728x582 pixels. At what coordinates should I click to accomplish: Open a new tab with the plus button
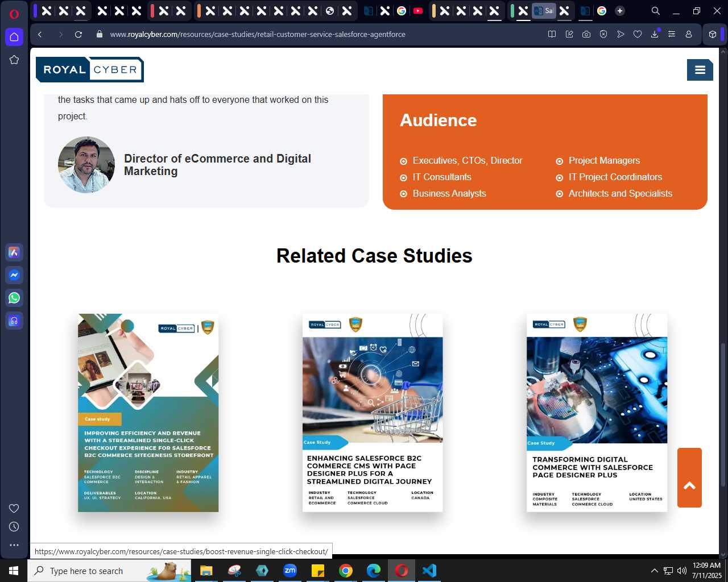620,11
